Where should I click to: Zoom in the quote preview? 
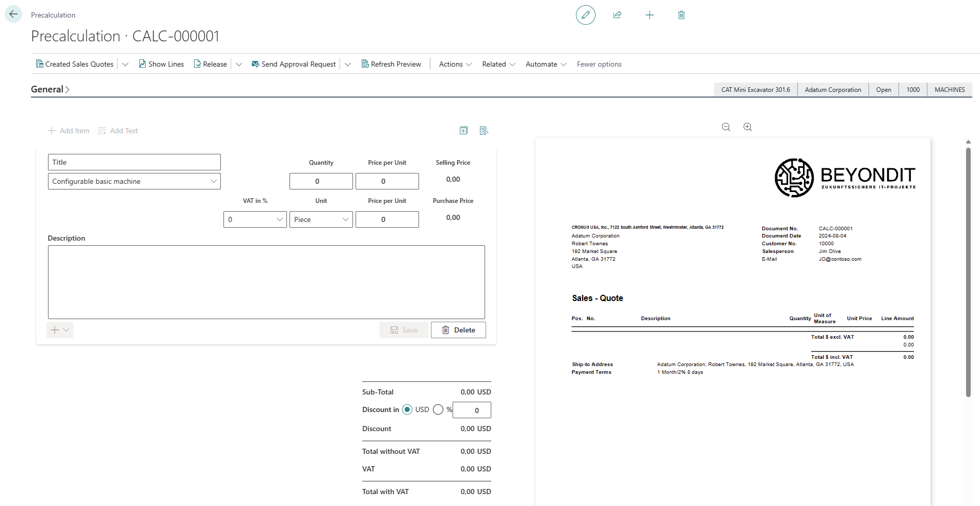[x=747, y=127]
